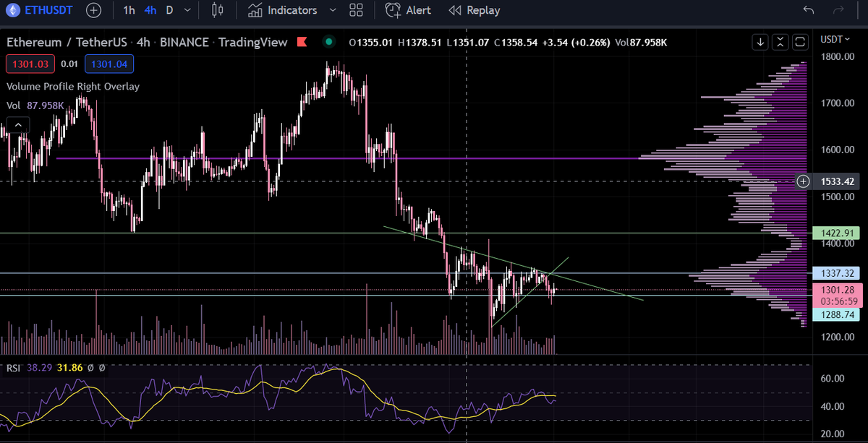Select the D daily timeframe
868x443 pixels.
[x=168, y=10]
